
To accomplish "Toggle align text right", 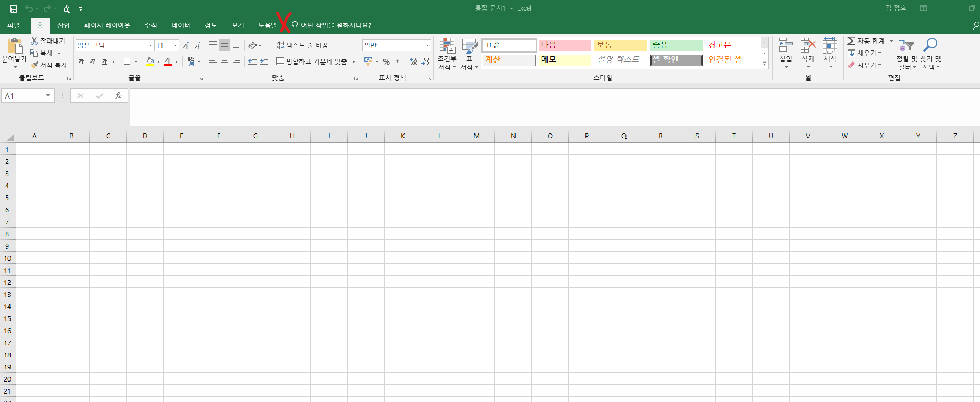I will click(x=236, y=61).
